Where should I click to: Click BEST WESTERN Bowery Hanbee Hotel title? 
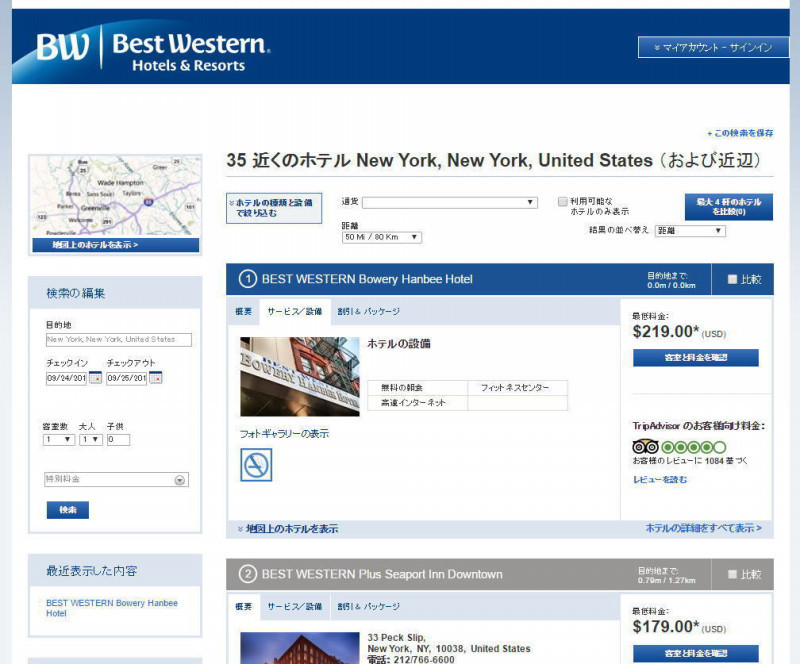click(x=367, y=279)
